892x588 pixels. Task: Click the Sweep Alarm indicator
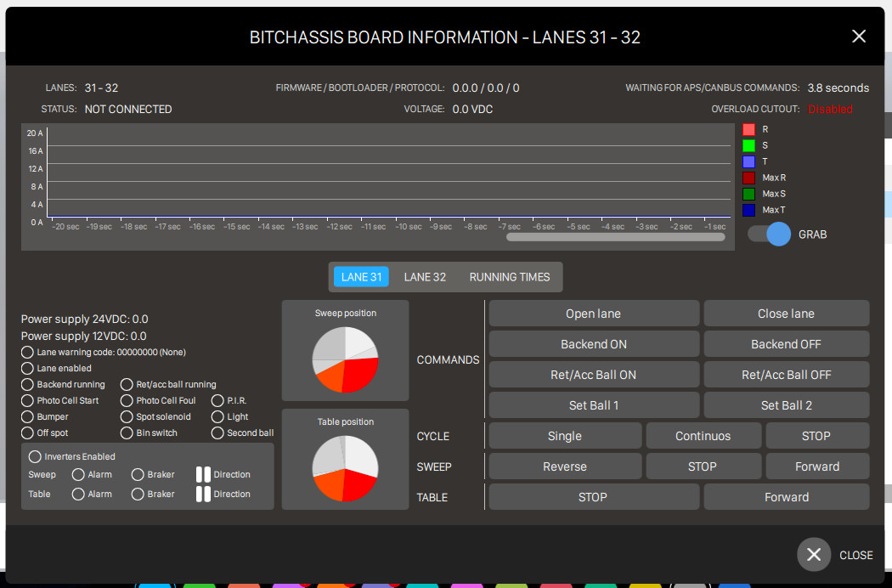point(78,474)
